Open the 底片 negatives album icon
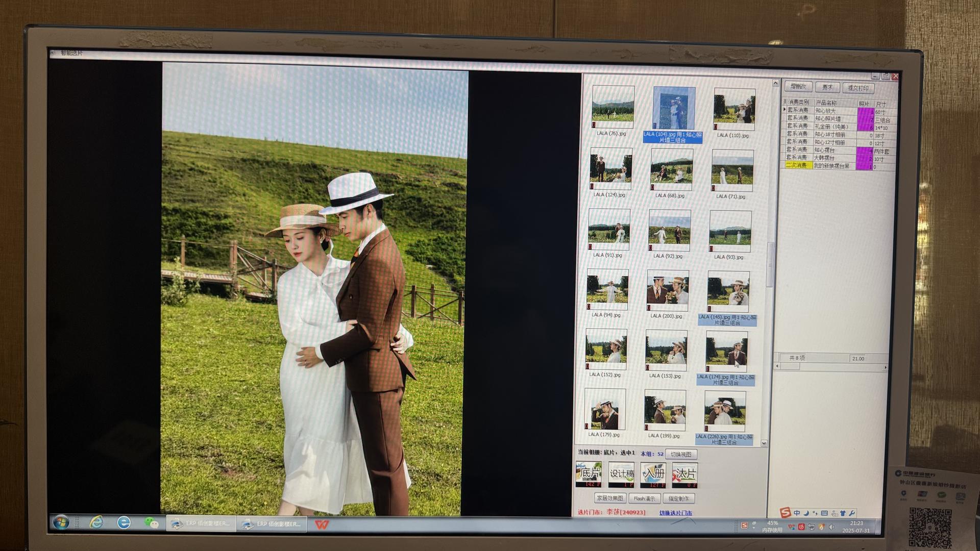The height and width of the screenshot is (551, 980). click(588, 474)
